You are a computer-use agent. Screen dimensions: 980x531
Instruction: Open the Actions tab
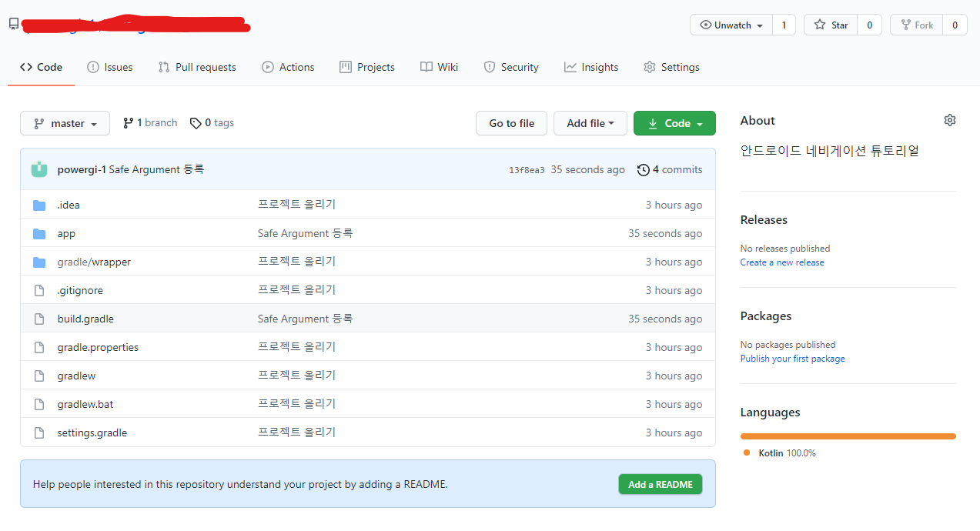point(288,67)
